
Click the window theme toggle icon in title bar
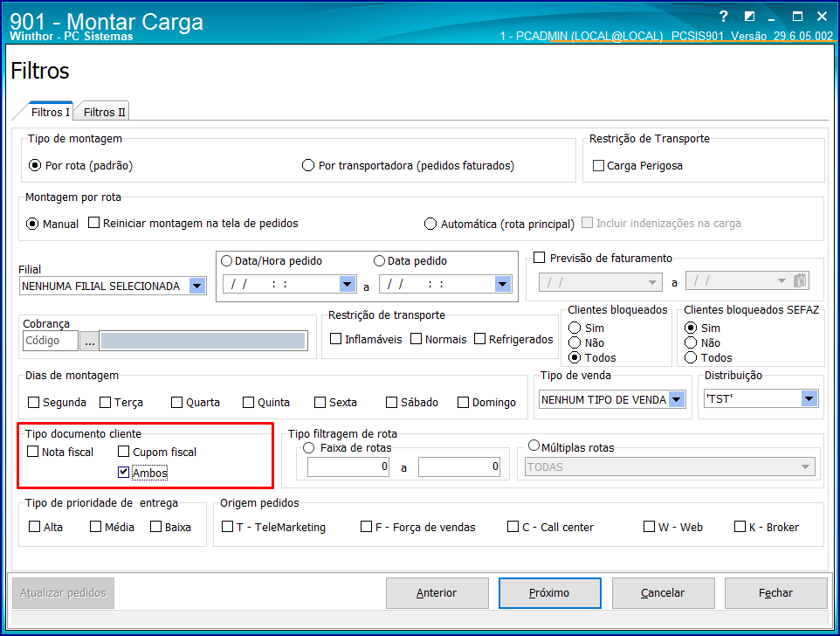pyautogui.click(x=749, y=17)
